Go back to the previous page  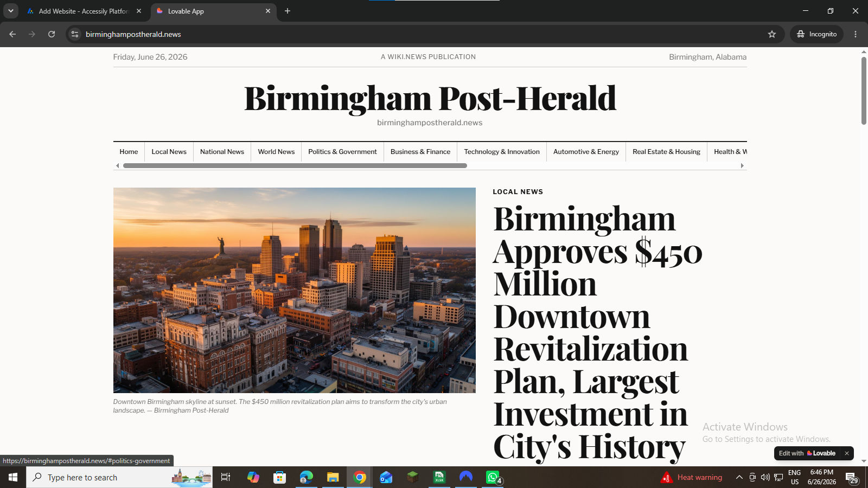click(x=12, y=34)
